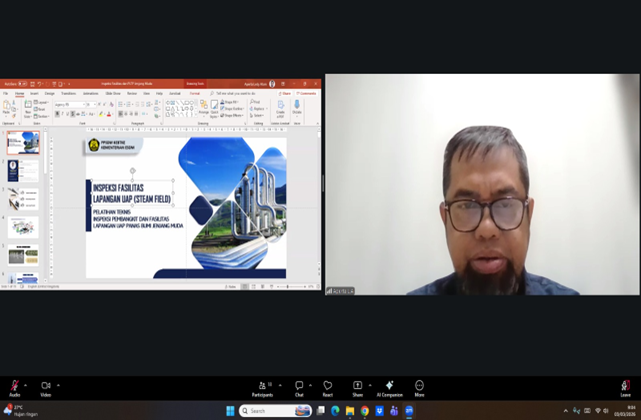
Task: Click the Windows Start button
Action: [230, 411]
